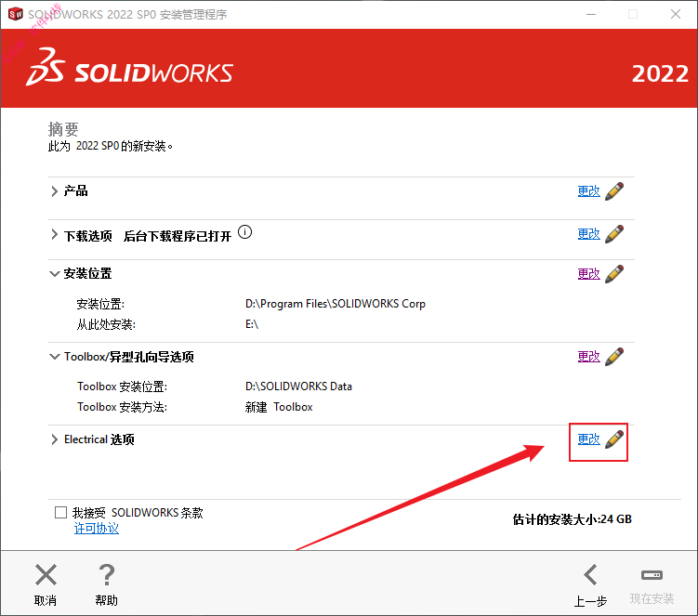698x616 pixels.
Task: Click install path D:\Program Files\SOLIDWORKS Corp
Action: (336, 304)
